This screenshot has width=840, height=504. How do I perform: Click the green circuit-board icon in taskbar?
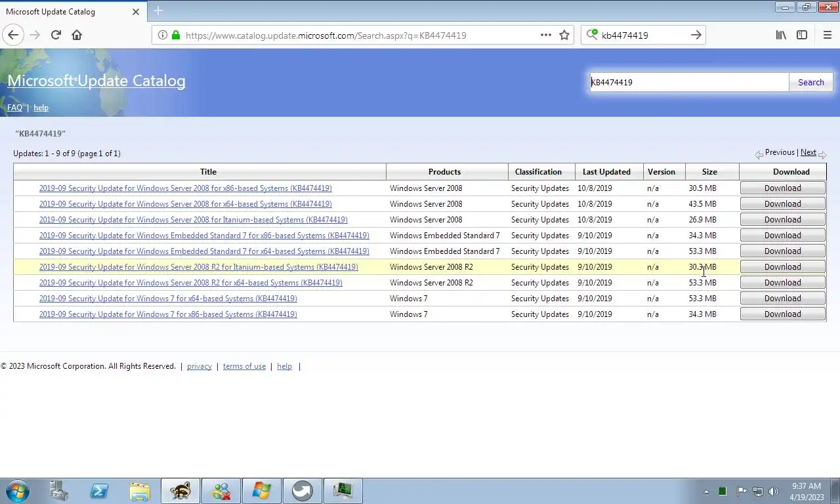343,491
